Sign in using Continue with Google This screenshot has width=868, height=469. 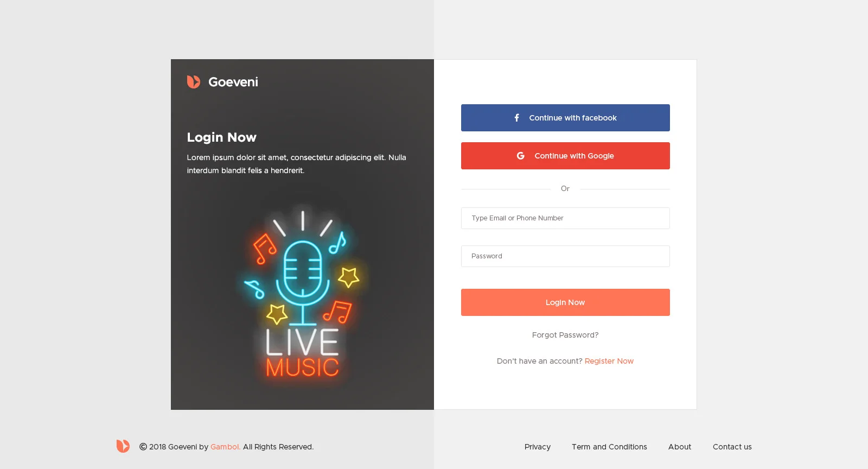click(x=565, y=156)
